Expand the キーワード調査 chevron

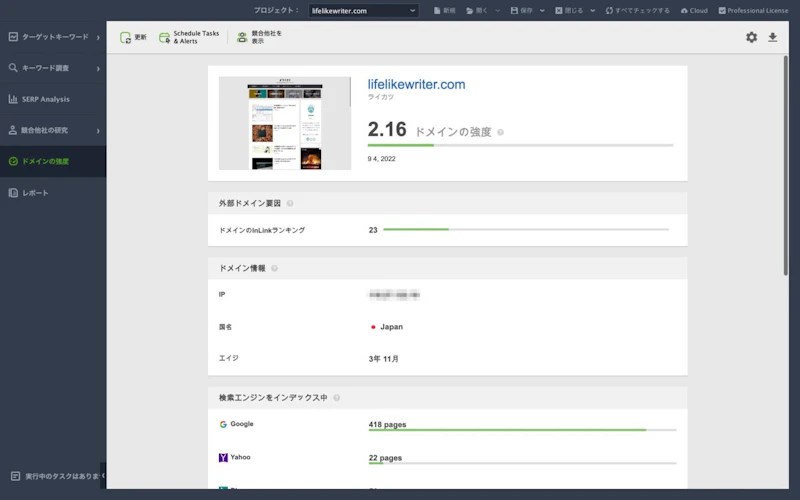click(98, 68)
